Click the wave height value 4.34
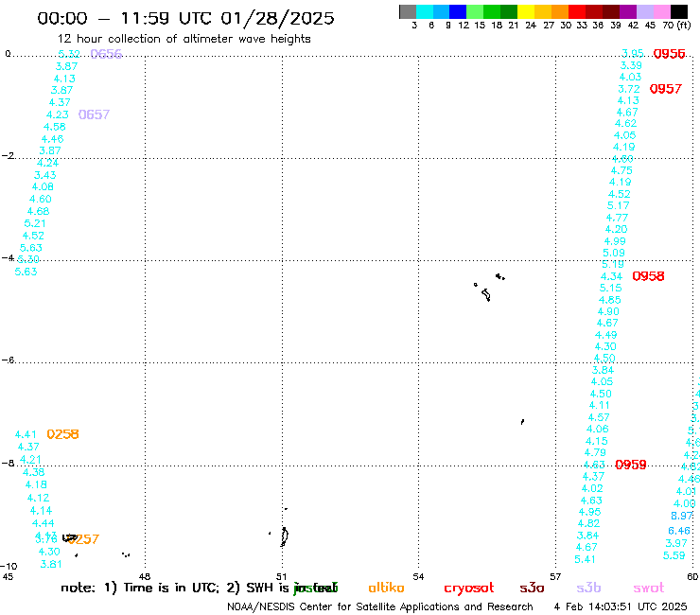 pos(612,276)
